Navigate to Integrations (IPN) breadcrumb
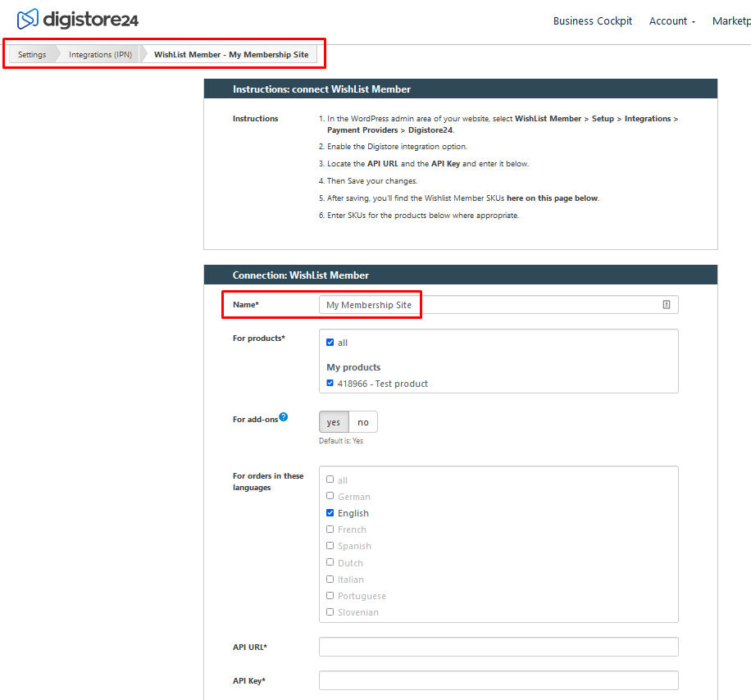This screenshot has width=751, height=700. click(x=100, y=55)
